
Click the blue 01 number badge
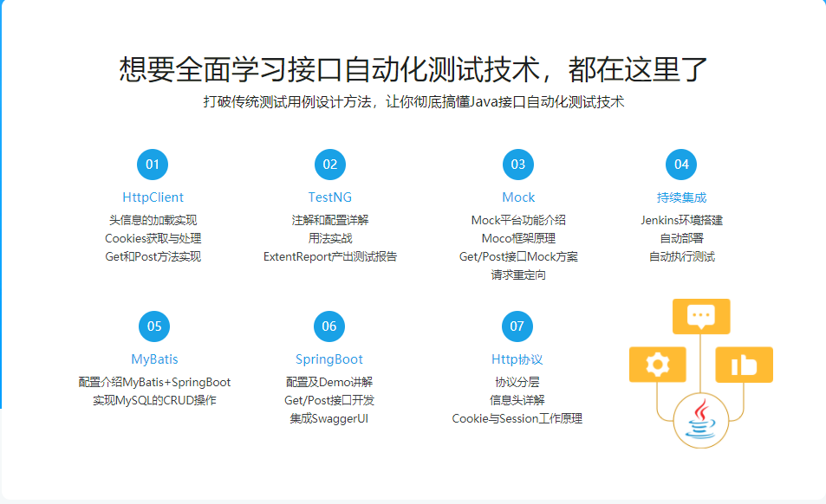(153, 165)
